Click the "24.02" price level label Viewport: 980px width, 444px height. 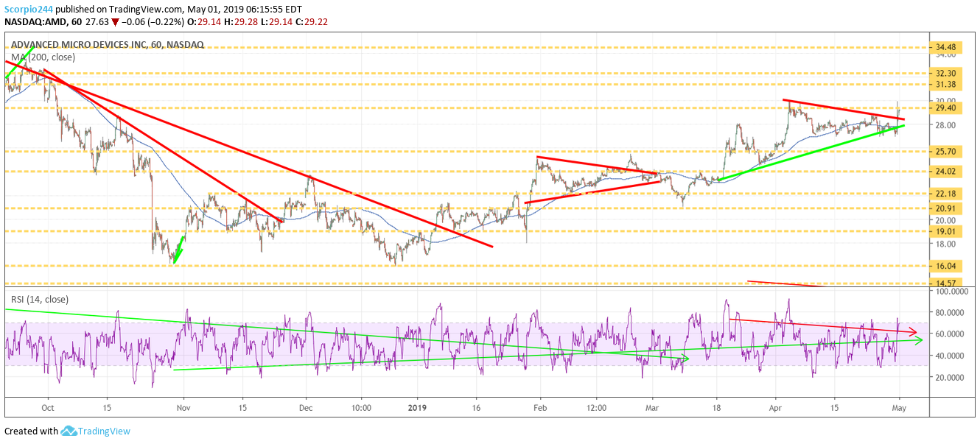(x=945, y=172)
